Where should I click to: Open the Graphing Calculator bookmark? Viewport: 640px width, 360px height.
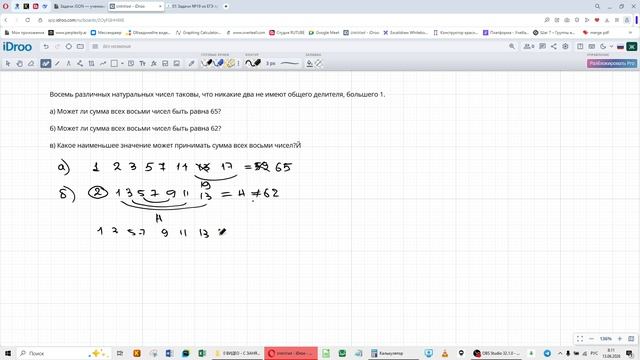coord(199,32)
